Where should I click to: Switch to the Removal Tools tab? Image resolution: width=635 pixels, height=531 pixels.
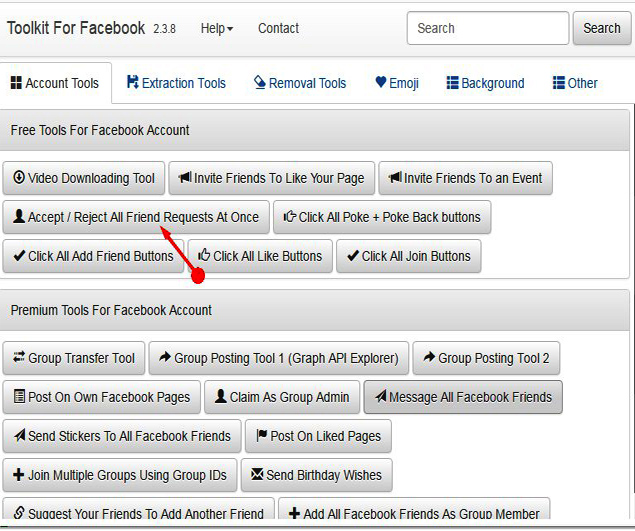coord(300,83)
